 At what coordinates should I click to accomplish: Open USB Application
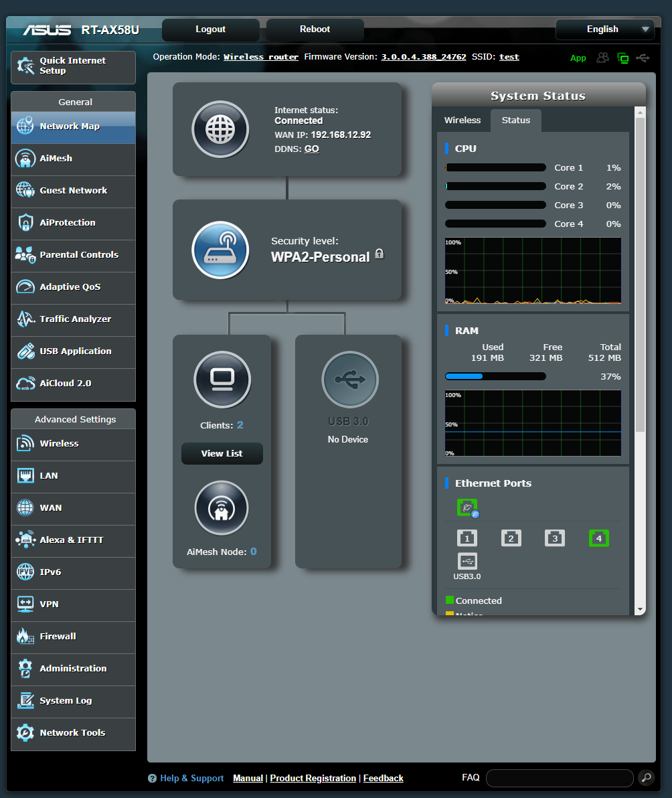[x=73, y=351]
